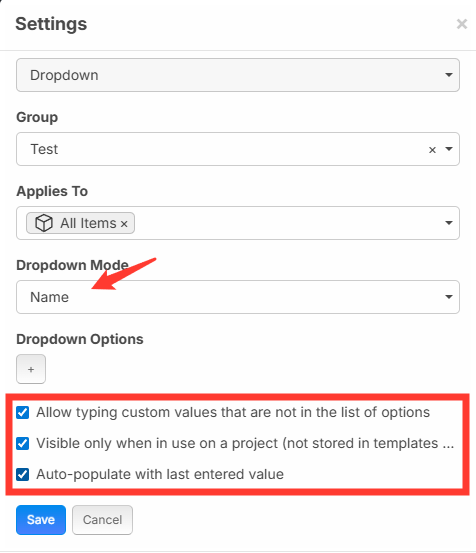Open the Dropdown Mode selector showing Name

(238, 297)
